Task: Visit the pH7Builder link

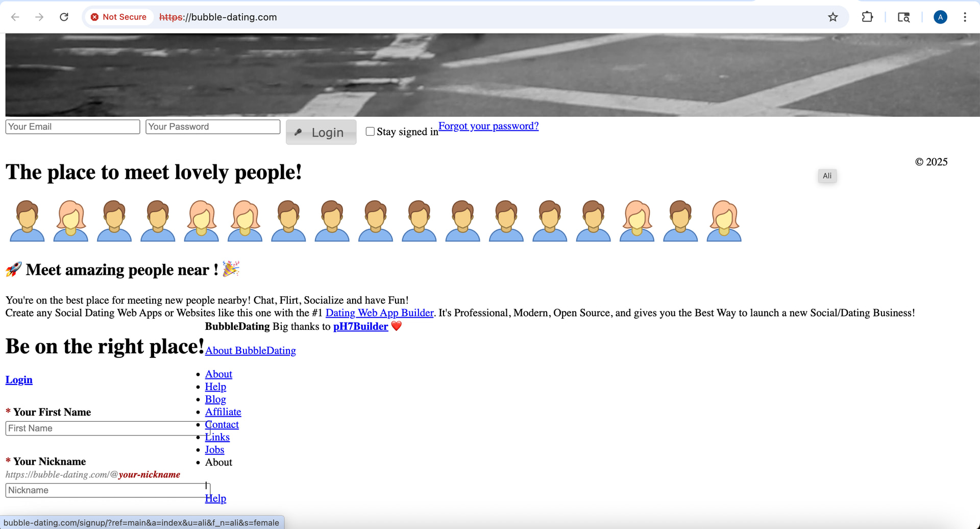Action: pos(360,327)
